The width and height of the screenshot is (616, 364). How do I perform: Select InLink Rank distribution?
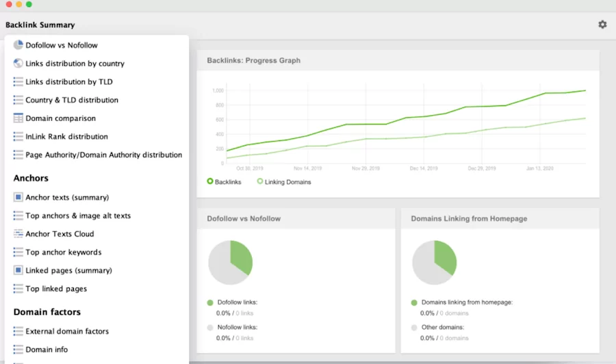[x=66, y=137]
